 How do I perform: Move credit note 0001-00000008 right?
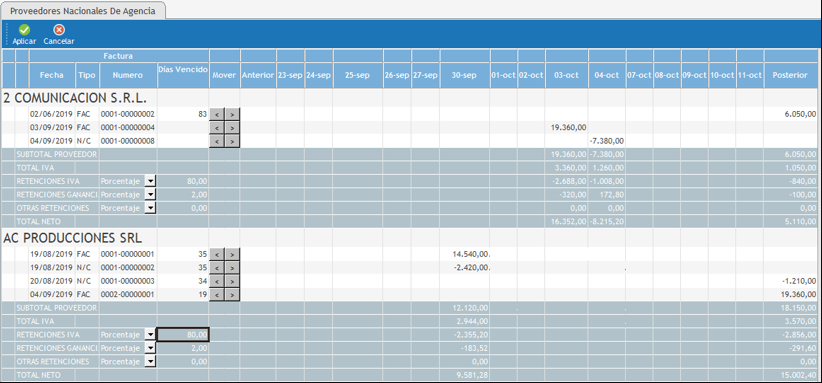[x=232, y=141]
